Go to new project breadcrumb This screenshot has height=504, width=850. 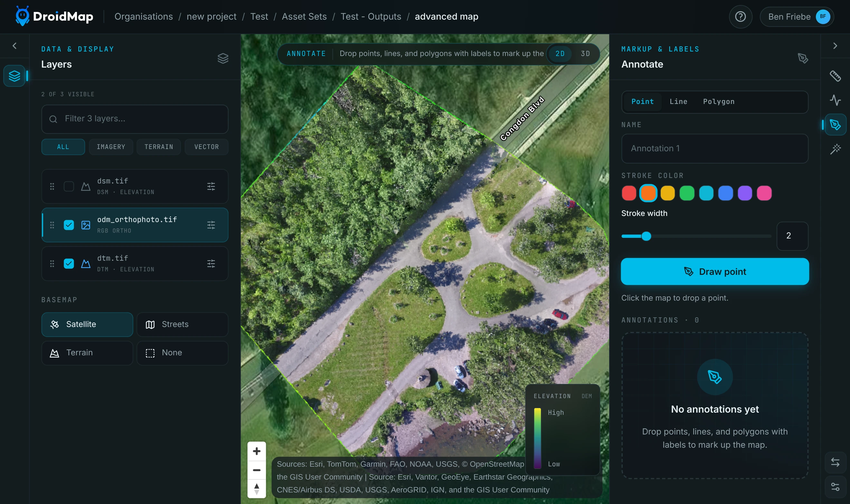pyautogui.click(x=211, y=17)
